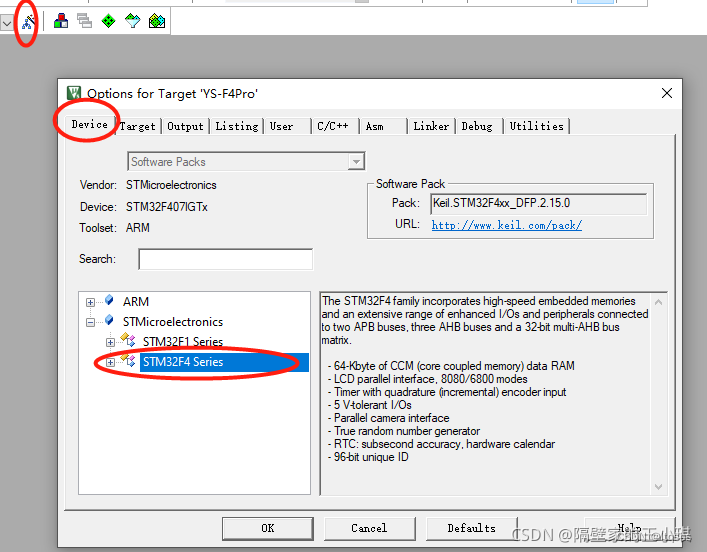Click the device name STM32F407IGTx text
The width and height of the screenshot is (707, 552).
coord(166,207)
